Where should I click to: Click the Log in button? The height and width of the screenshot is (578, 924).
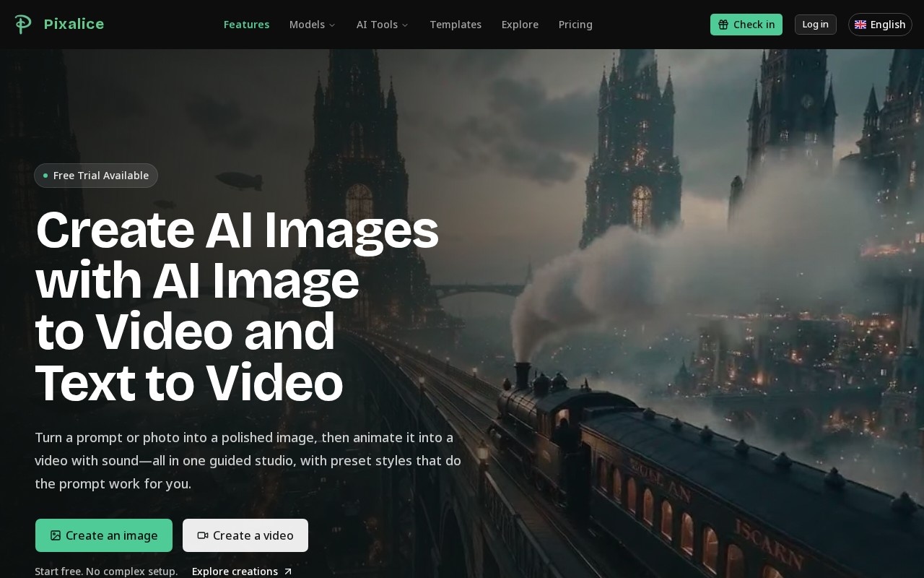point(816,25)
